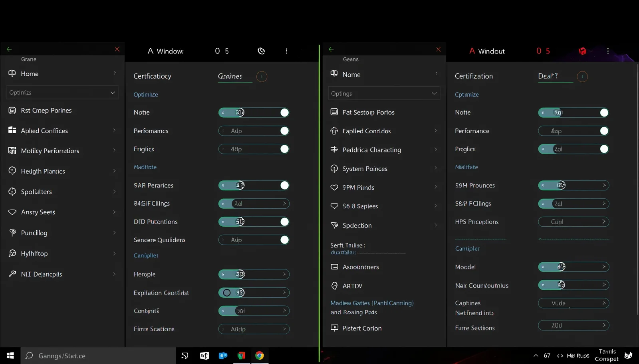Switch to the Deal tab
639x364 pixels.
(x=548, y=76)
